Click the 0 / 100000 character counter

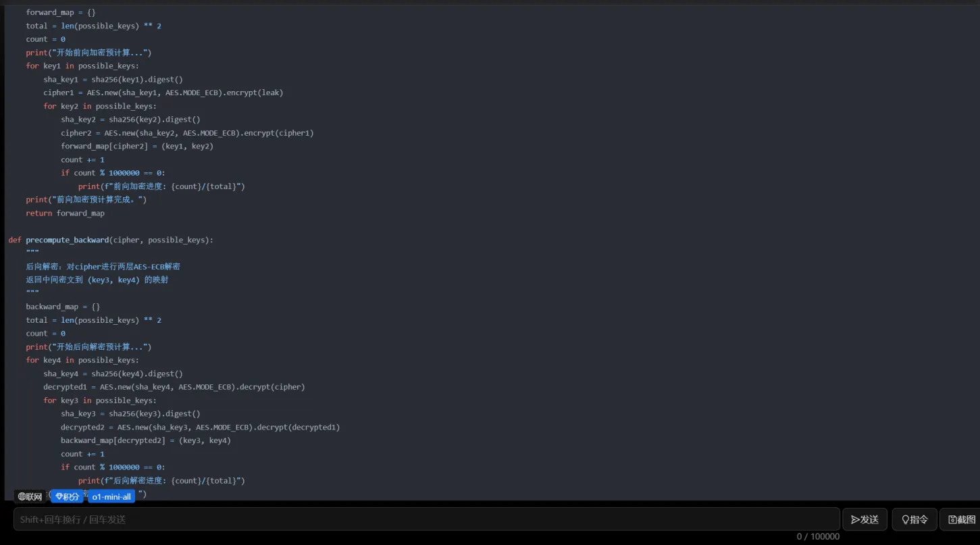tap(818, 537)
